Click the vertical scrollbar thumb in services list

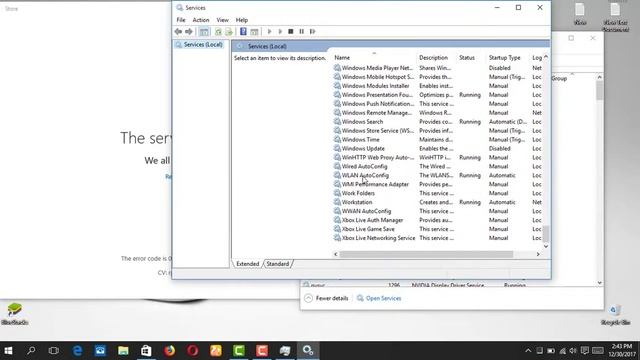pos(546,234)
